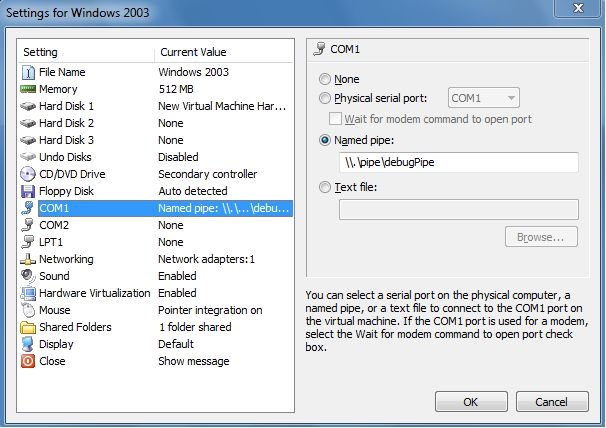Select the Named pipe radio button
Screen dimensions: 606x428
[x=325, y=140]
